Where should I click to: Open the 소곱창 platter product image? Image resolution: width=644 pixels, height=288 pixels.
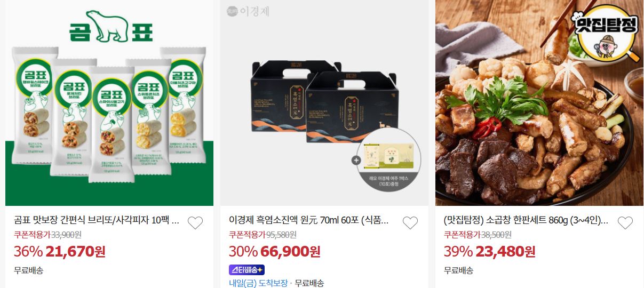(x=539, y=103)
